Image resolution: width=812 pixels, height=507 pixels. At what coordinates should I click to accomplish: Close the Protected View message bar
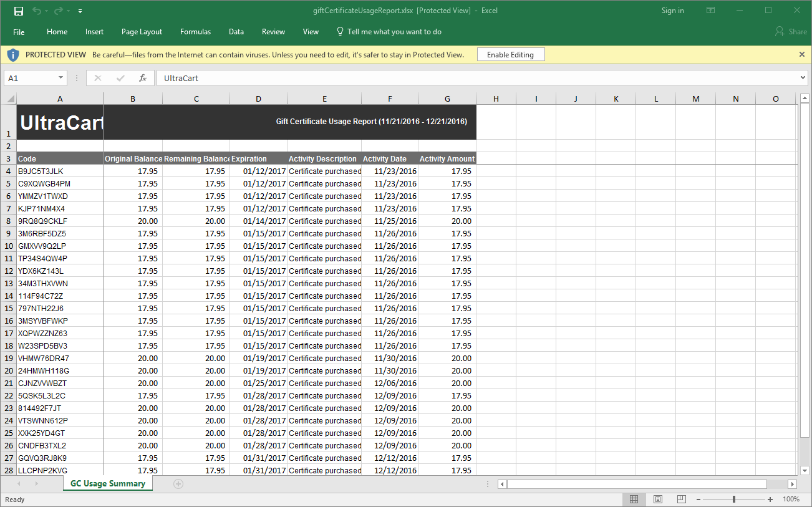(802, 54)
